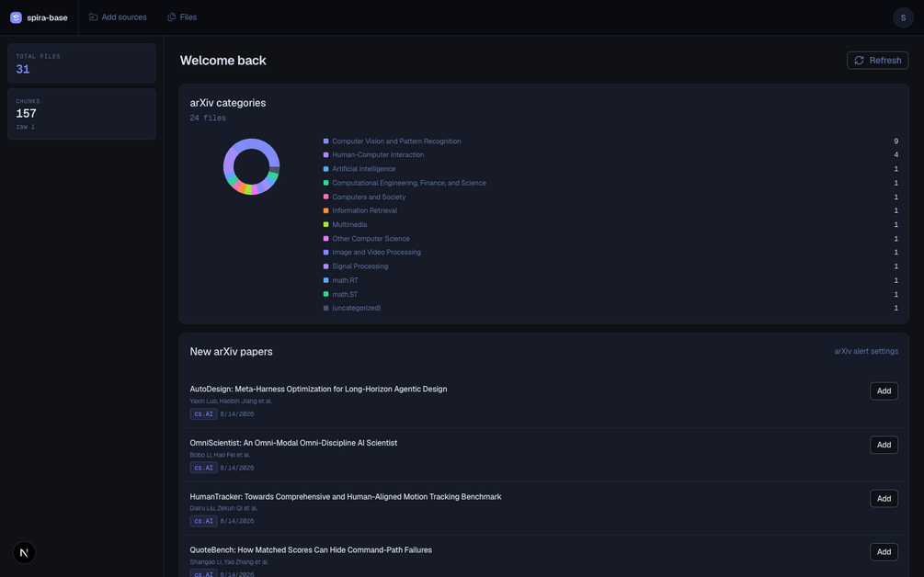
Task: Open the Add sources tab
Action: (118, 17)
